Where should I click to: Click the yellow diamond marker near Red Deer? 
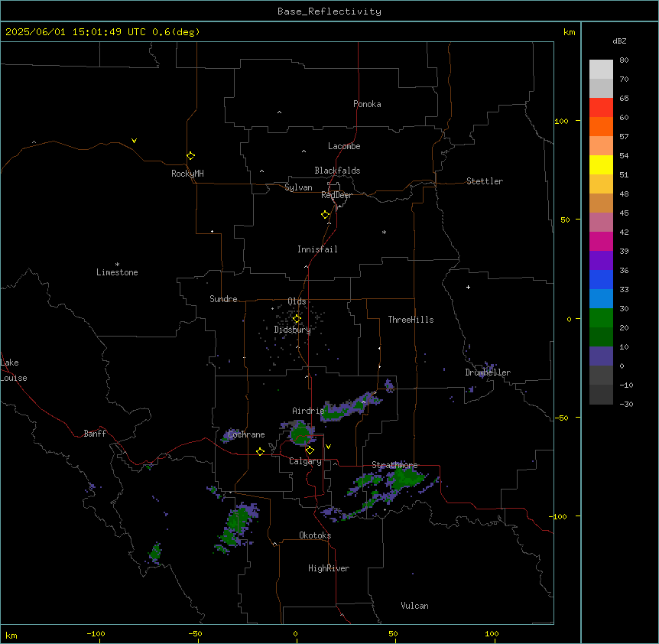click(325, 215)
